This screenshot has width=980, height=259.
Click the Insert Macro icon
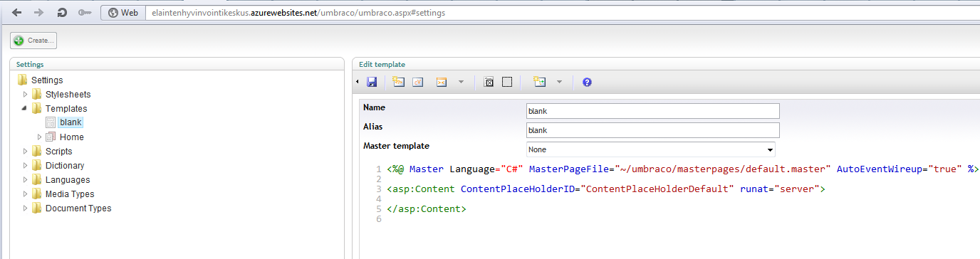(442, 83)
